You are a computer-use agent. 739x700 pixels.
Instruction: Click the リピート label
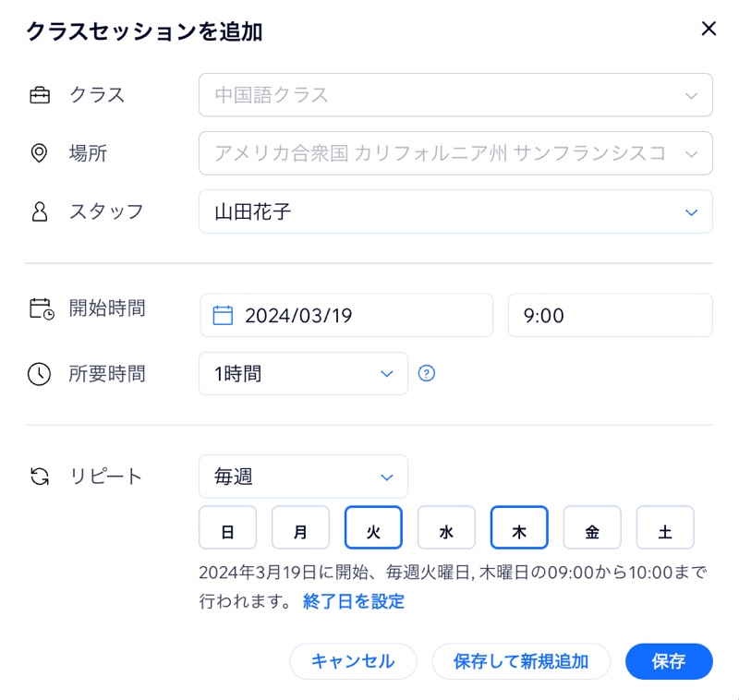tap(105, 477)
